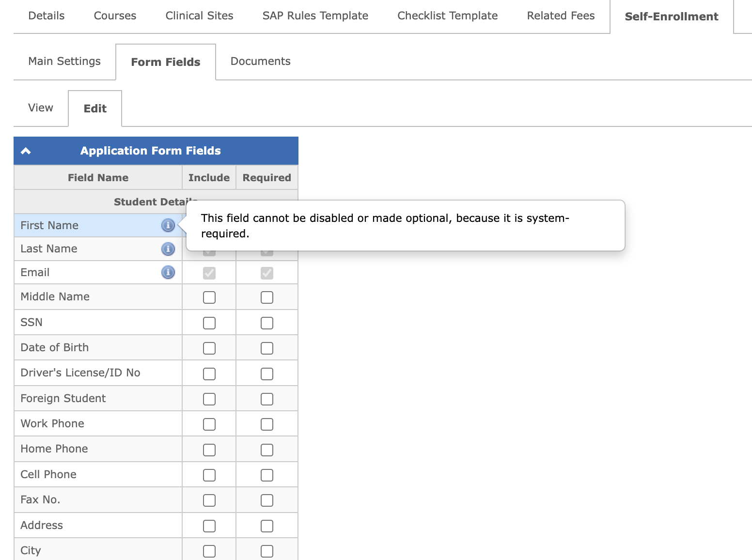Open the Documents tab
Screen dimensions: 752x560
260,62
